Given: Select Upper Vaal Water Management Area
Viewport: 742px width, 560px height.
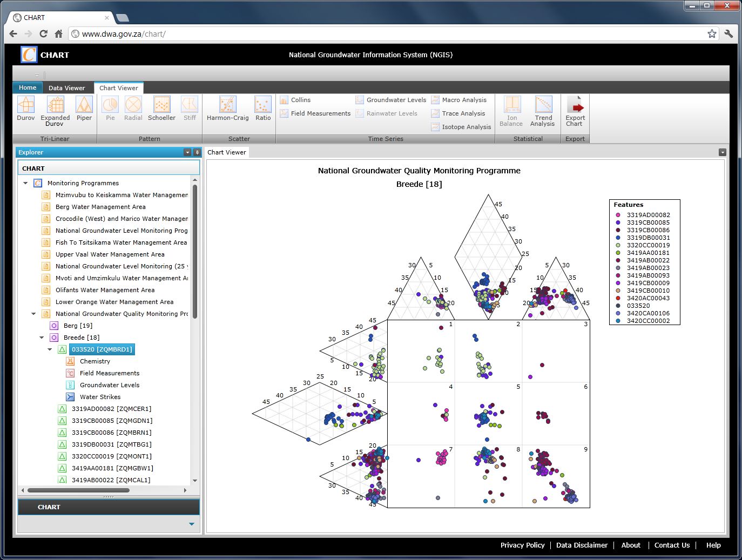Looking at the screenshot, I should point(110,254).
